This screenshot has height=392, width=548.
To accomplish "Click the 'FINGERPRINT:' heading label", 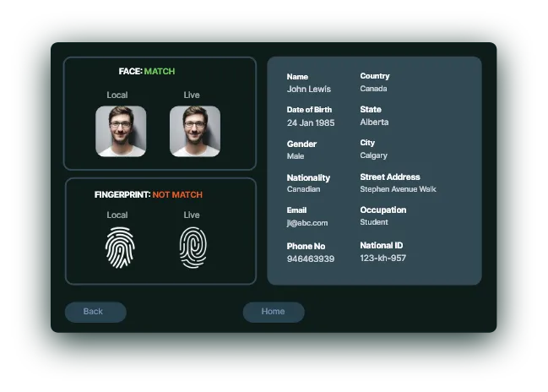I will coord(122,195).
